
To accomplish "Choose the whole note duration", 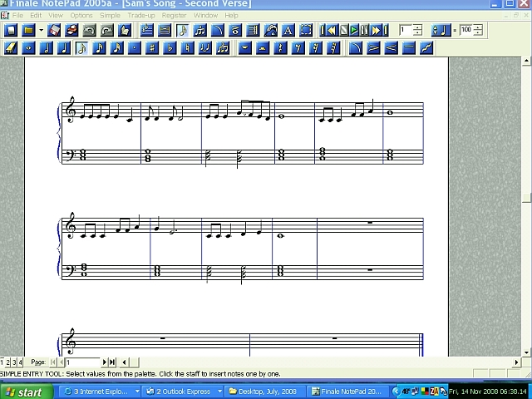I will [29, 47].
